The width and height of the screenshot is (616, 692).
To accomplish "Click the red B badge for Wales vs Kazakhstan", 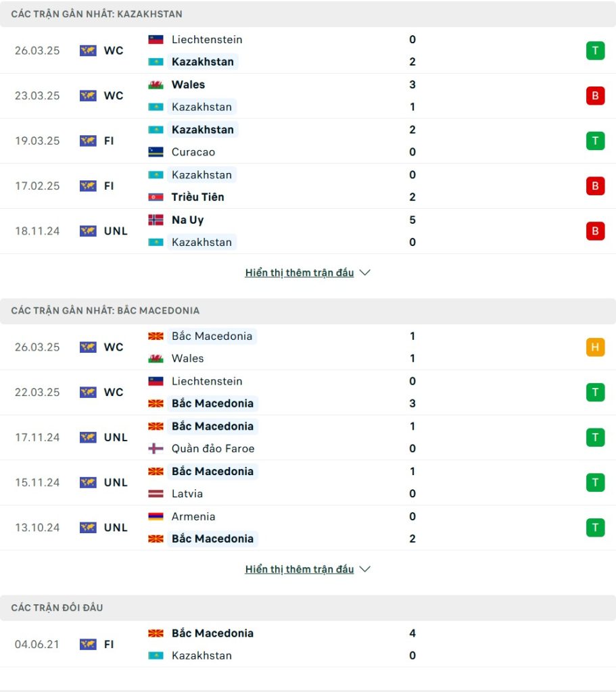I will [595, 95].
